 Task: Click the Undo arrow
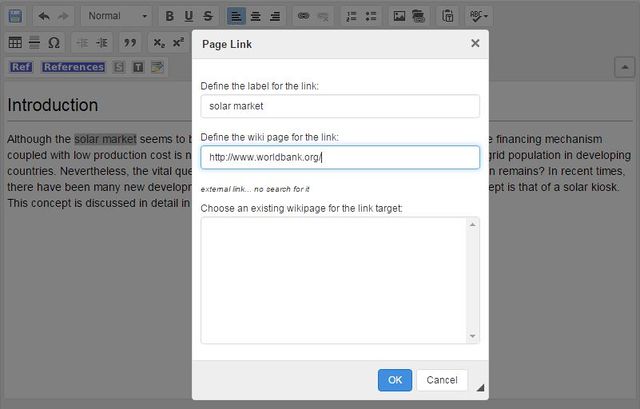(x=43, y=16)
